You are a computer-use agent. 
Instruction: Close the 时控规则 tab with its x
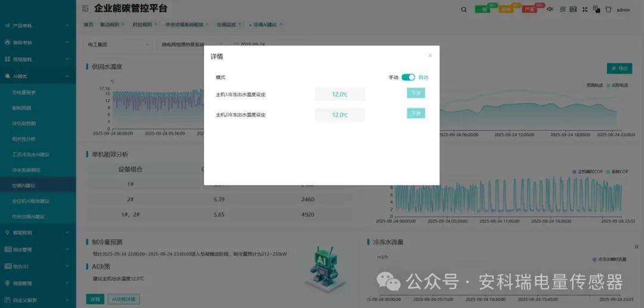pyautogui.click(x=156, y=24)
